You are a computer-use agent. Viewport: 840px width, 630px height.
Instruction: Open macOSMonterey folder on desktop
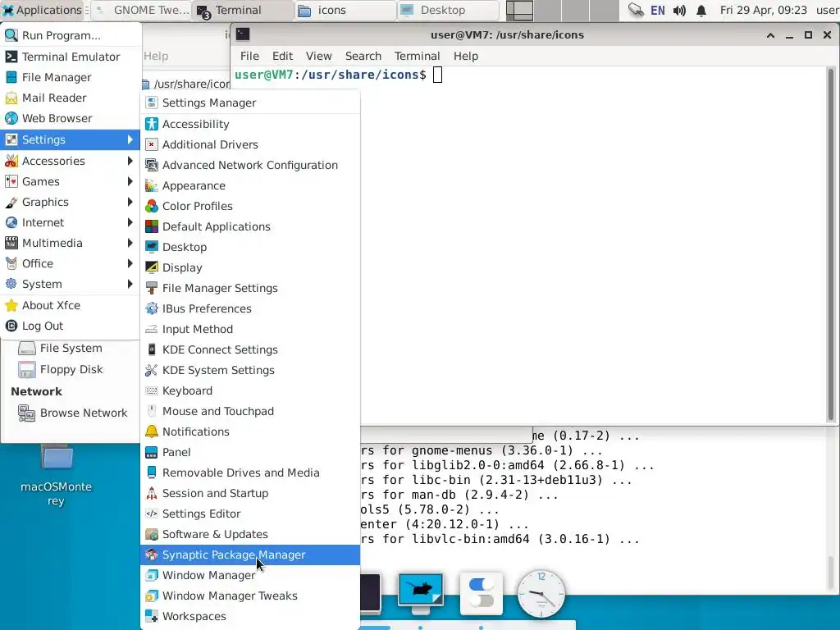pyautogui.click(x=57, y=475)
